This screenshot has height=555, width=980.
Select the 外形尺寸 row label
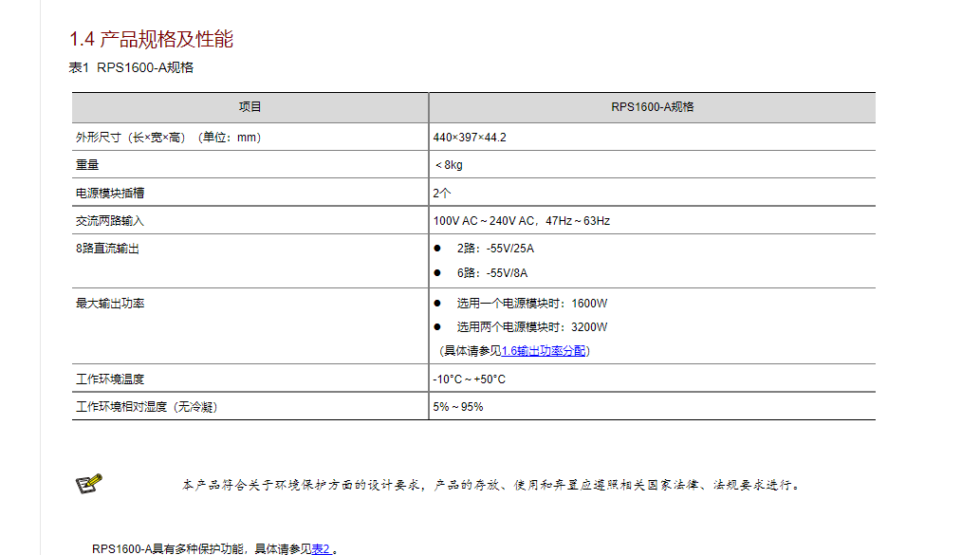point(169,137)
